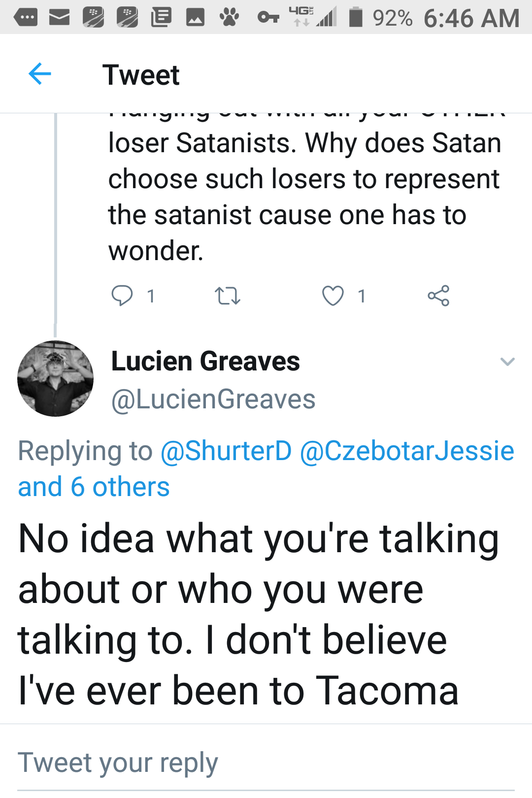
Task: Tap the reply speech bubble icon
Action: coord(122,296)
